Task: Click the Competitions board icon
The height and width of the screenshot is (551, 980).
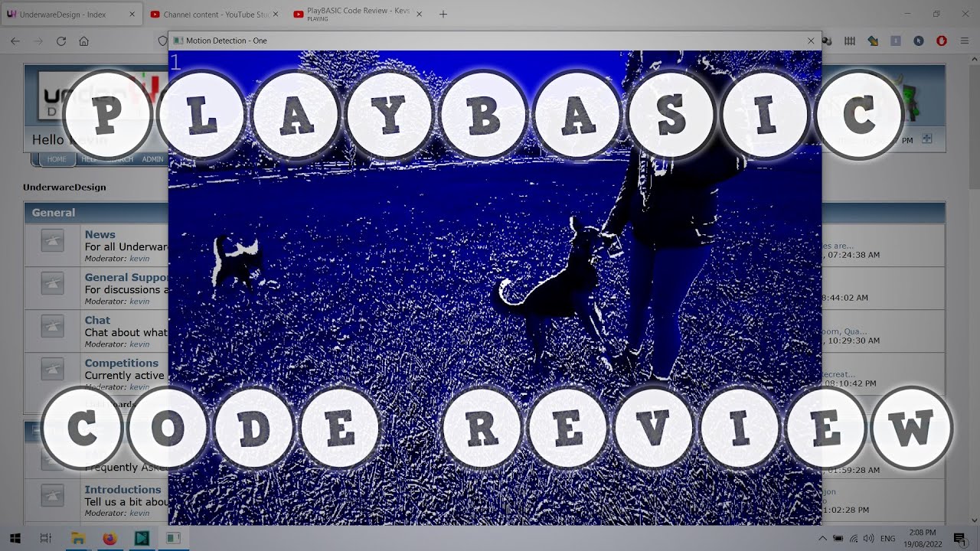Action: [52, 370]
